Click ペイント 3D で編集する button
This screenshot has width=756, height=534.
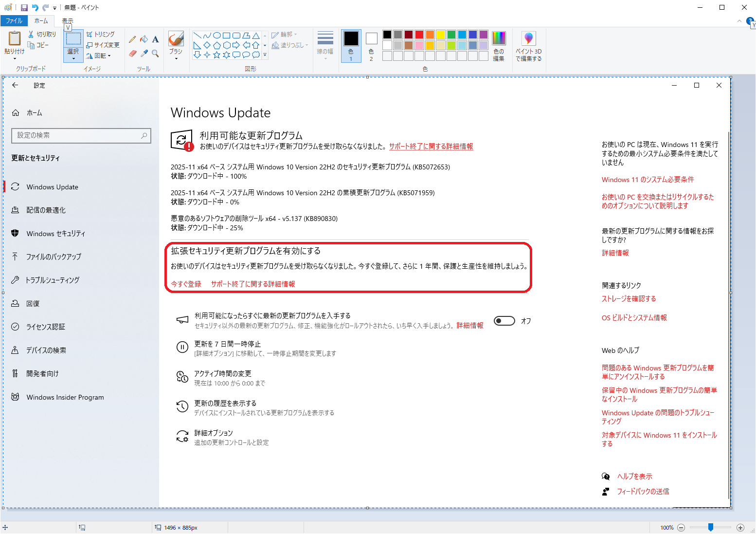pos(529,46)
